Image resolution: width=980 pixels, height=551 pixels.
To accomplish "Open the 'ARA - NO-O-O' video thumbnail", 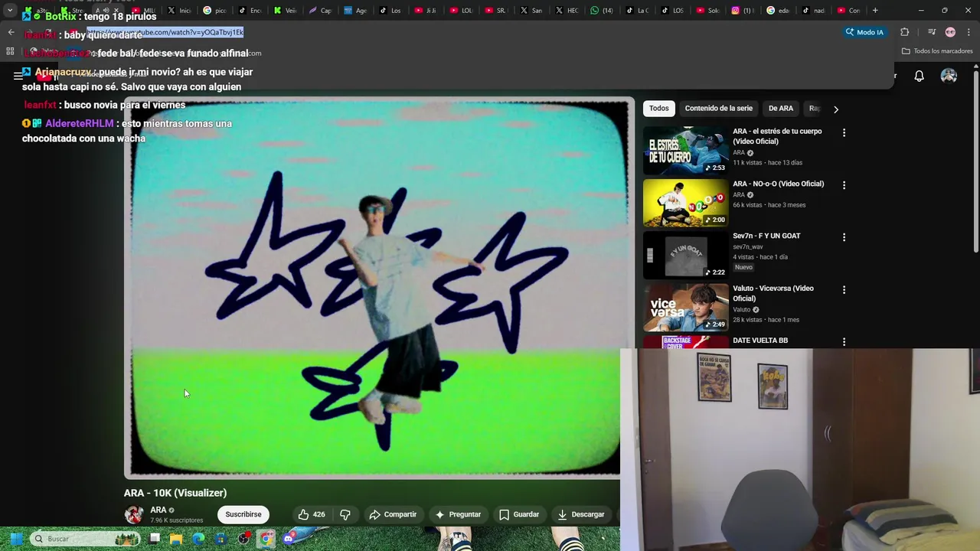I will [x=686, y=203].
